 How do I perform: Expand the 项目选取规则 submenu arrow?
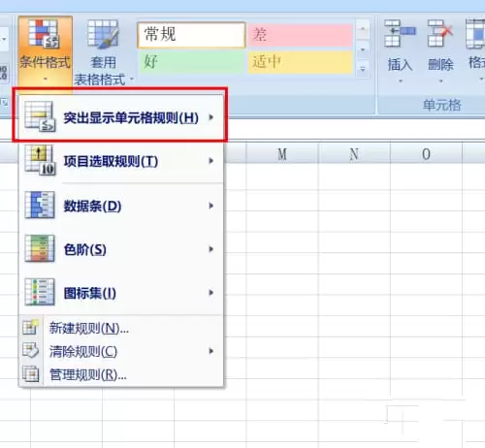coord(211,161)
